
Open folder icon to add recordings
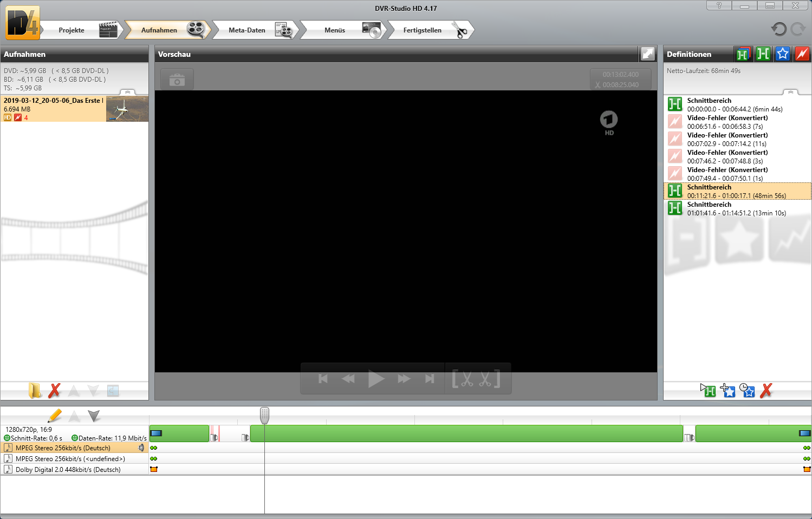(35, 390)
